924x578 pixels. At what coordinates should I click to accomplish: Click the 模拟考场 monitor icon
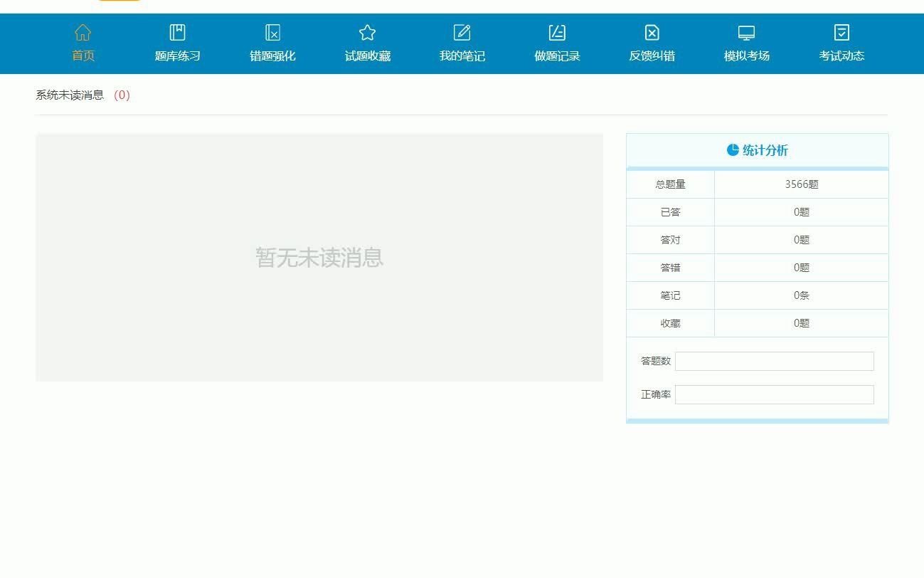tap(746, 32)
